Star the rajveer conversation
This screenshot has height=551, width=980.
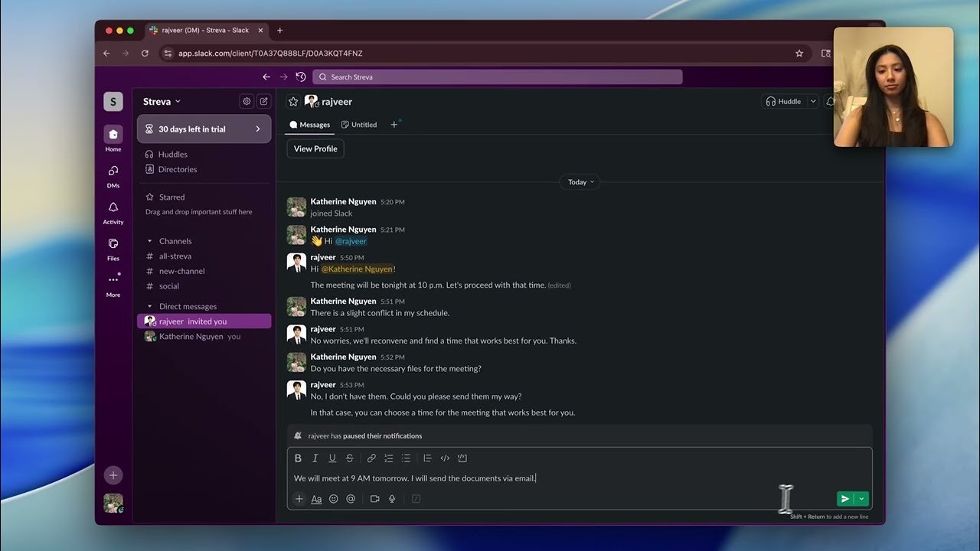293,102
